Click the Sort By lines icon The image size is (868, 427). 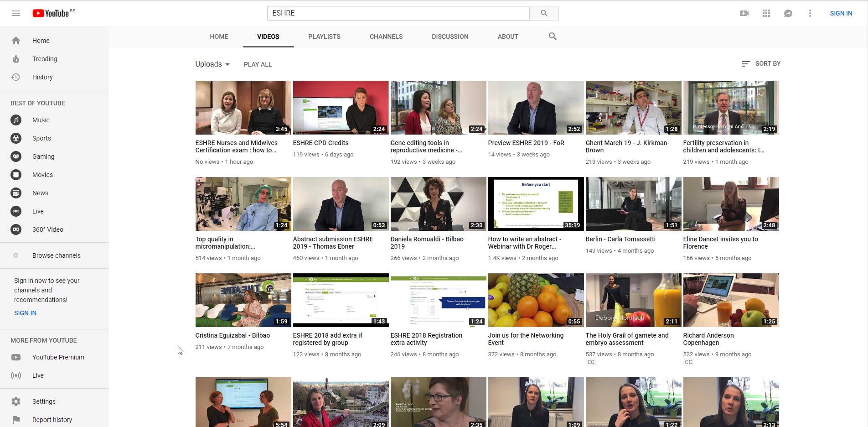click(746, 64)
